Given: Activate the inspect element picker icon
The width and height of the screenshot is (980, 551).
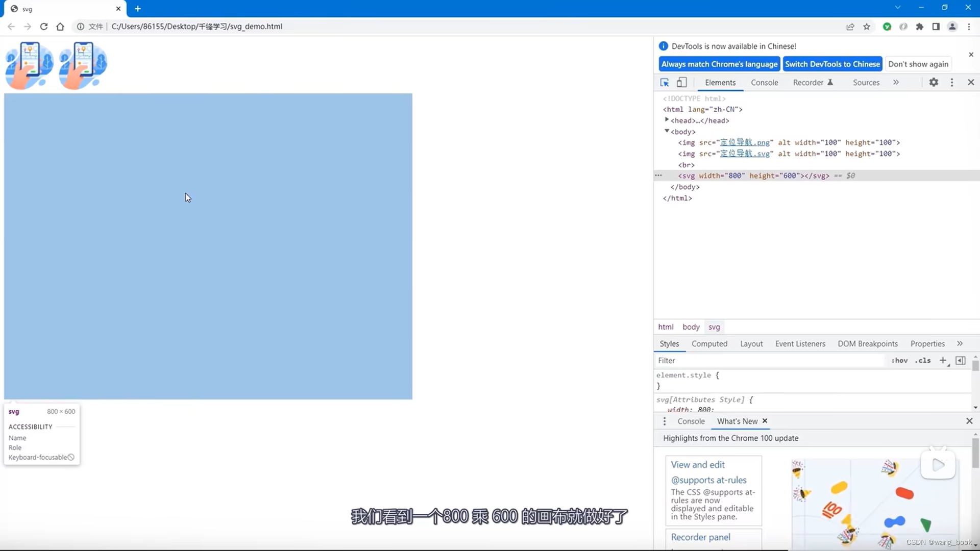Looking at the screenshot, I should click(x=664, y=82).
